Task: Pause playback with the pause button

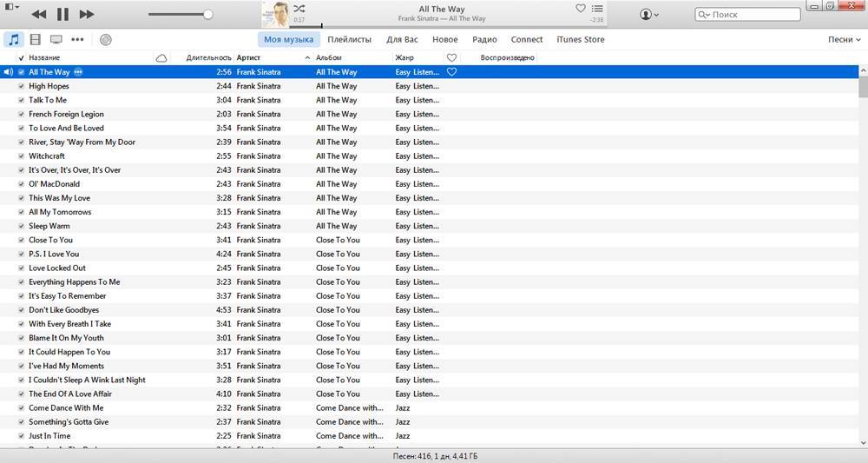Action: (x=62, y=15)
